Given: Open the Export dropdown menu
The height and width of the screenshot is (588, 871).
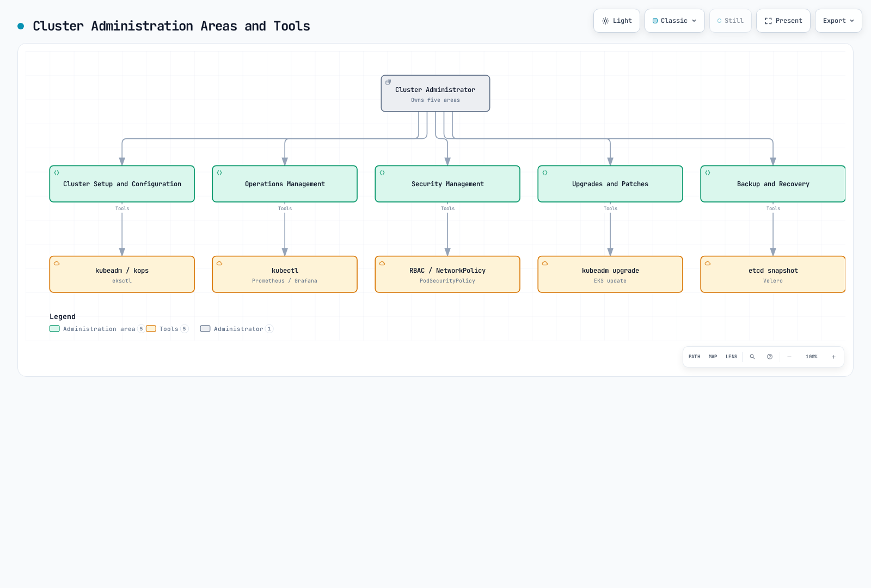Looking at the screenshot, I should (838, 21).
